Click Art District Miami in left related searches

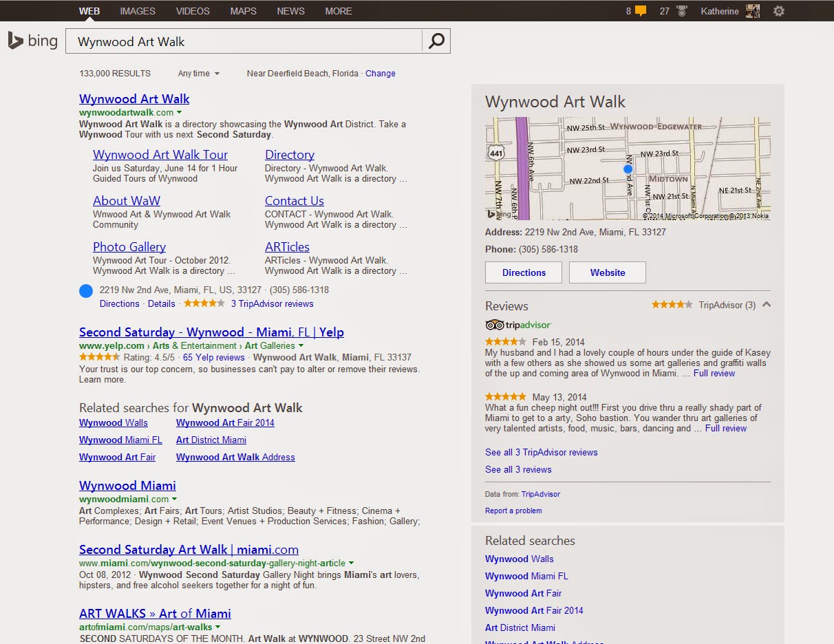211,440
